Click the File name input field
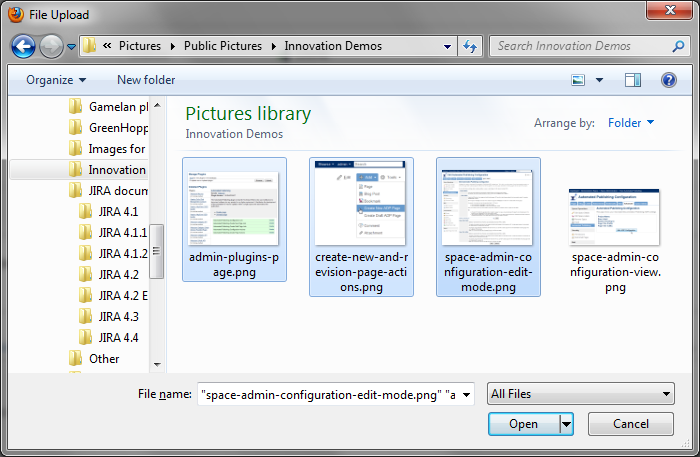 [336, 394]
